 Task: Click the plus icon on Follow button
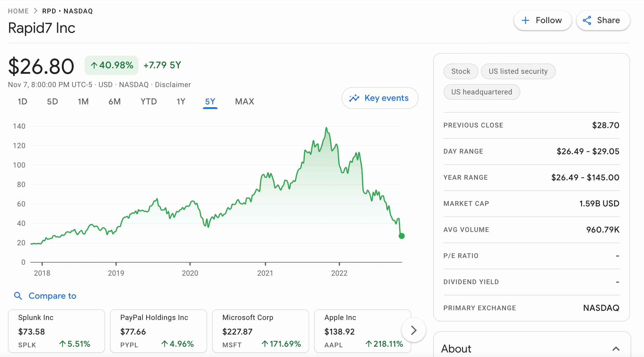[x=525, y=20]
